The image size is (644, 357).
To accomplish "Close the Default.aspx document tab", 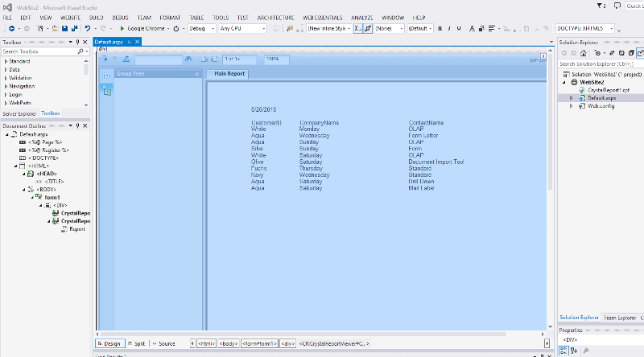I will click(x=137, y=42).
